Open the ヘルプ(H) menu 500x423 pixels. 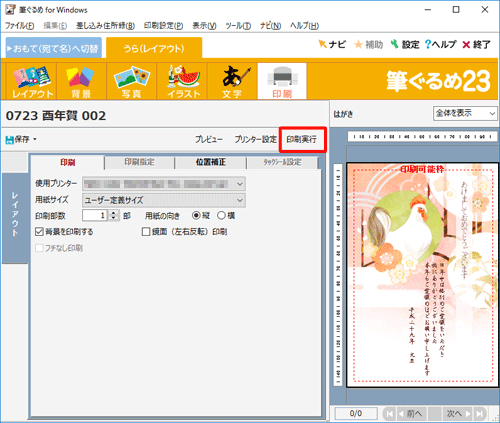click(304, 26)
